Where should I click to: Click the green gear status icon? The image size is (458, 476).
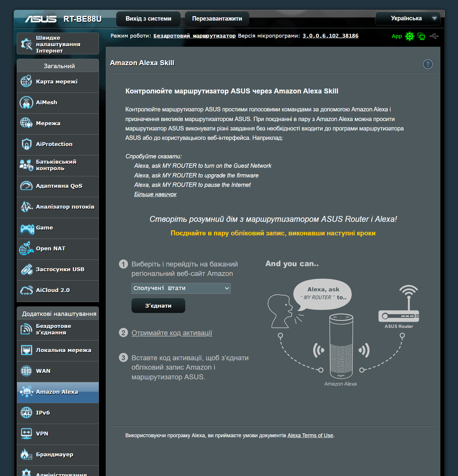pos(410,36)
